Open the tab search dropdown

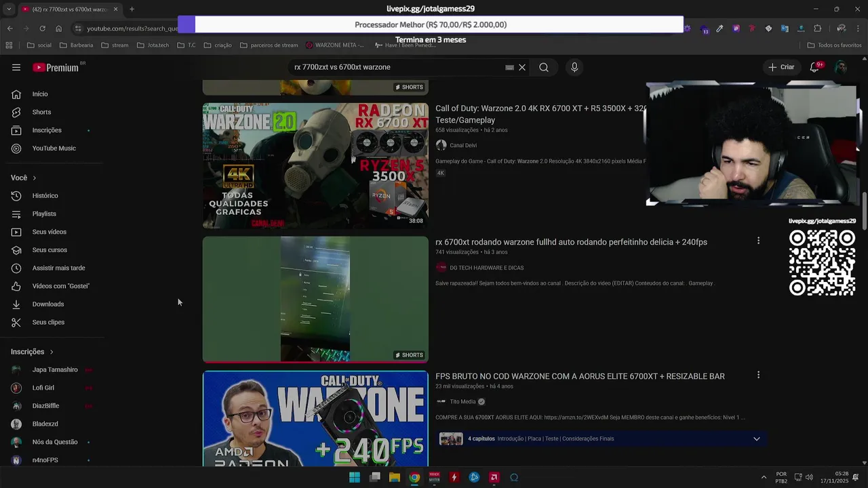(x=7, y=9)
